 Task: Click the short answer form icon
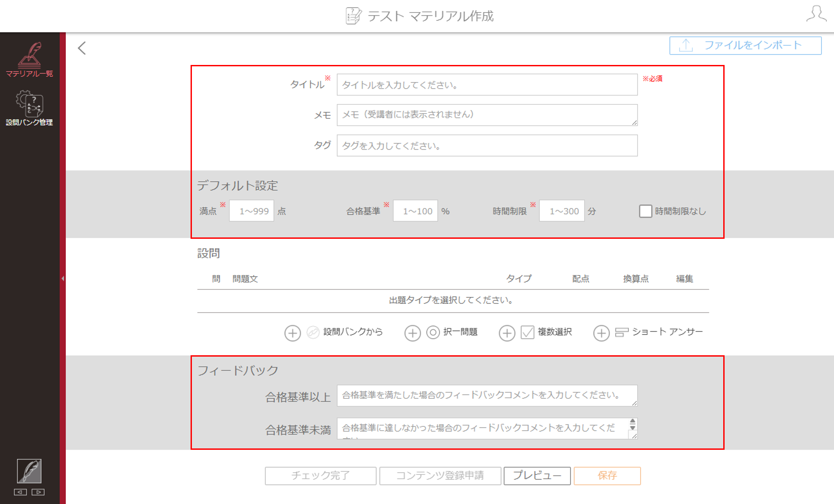[x=621, y=332]
